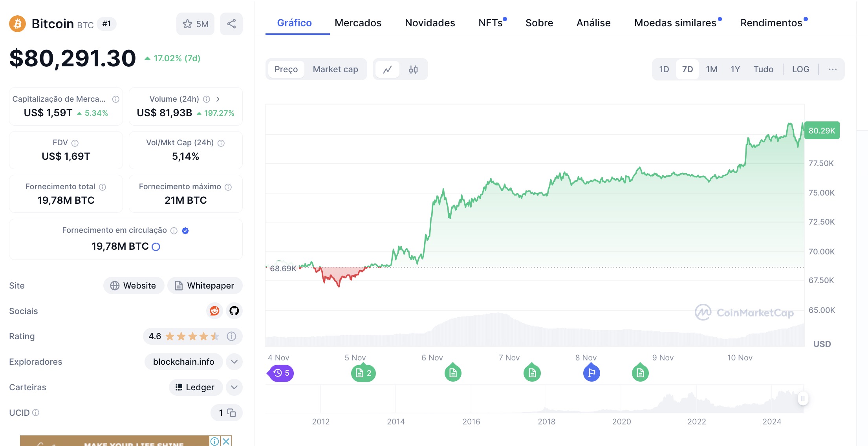Add Bitcoin to watchlist via star button
The width and height of the screenshot is (868, 446).
195,24
